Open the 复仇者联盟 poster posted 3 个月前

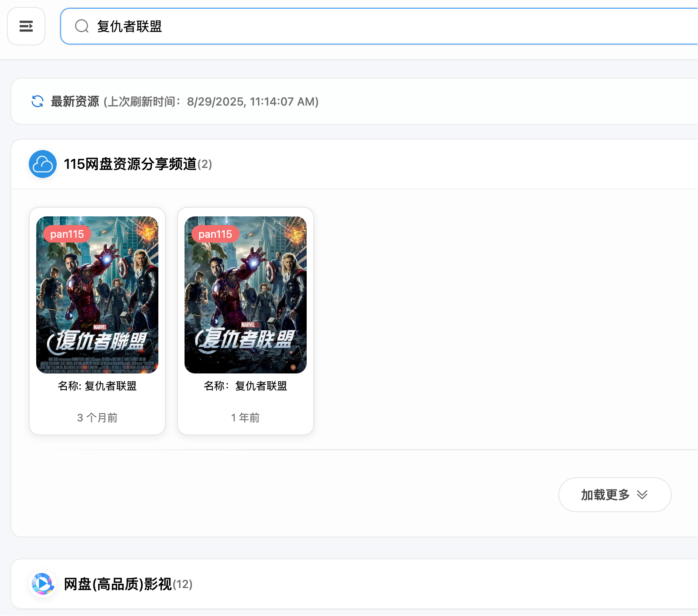[97, 295]
